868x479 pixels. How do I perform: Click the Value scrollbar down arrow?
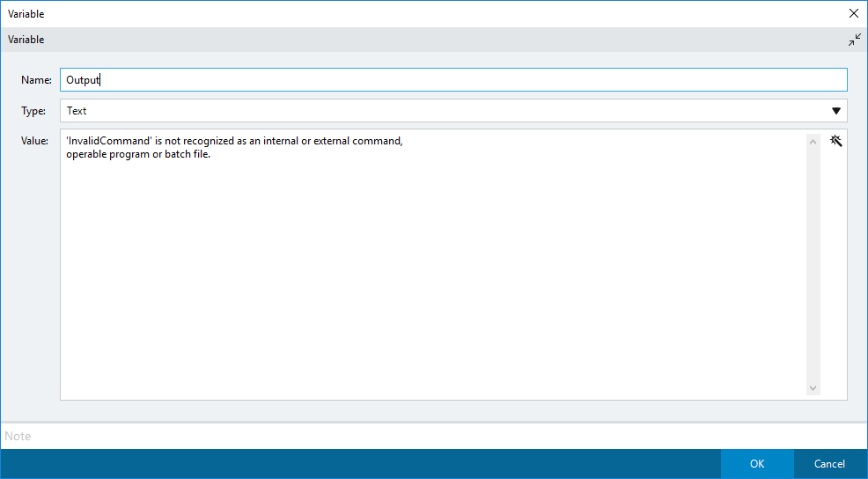813,388
